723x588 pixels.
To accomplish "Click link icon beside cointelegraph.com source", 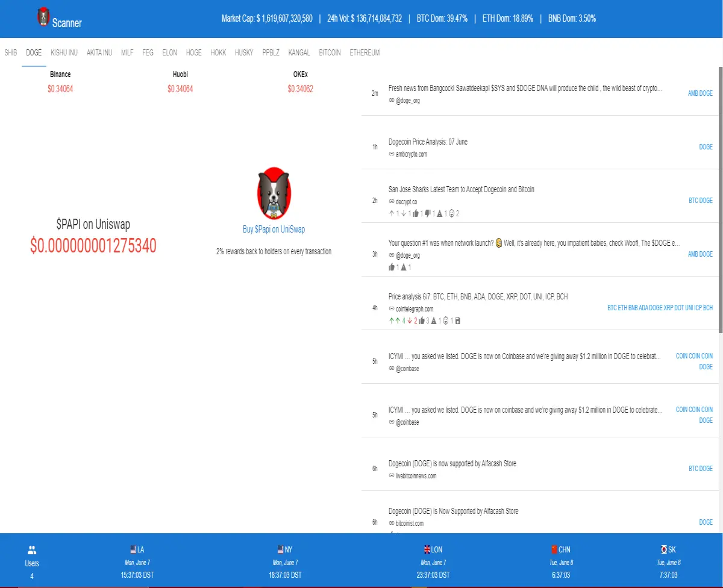I will tap(392, 309).
